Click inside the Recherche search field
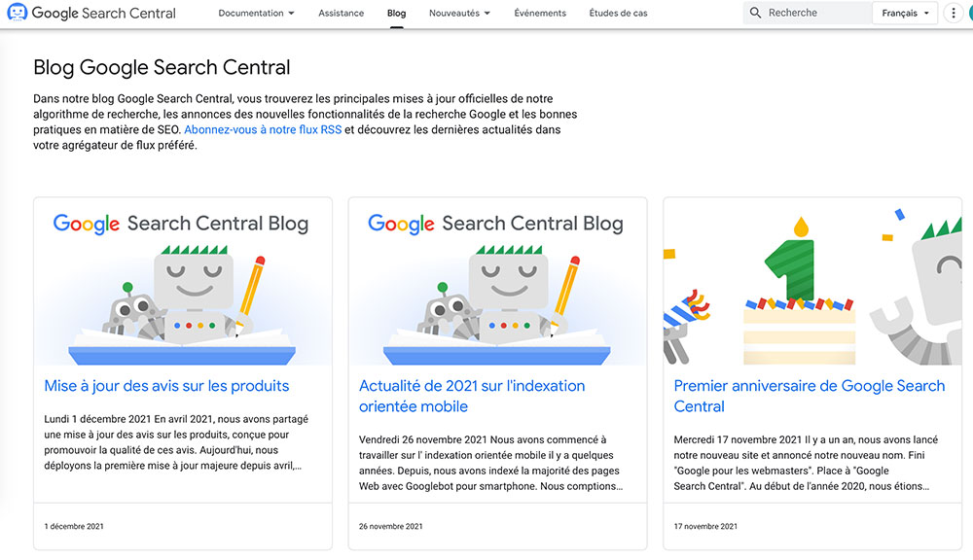 click(x=807, y=13)
